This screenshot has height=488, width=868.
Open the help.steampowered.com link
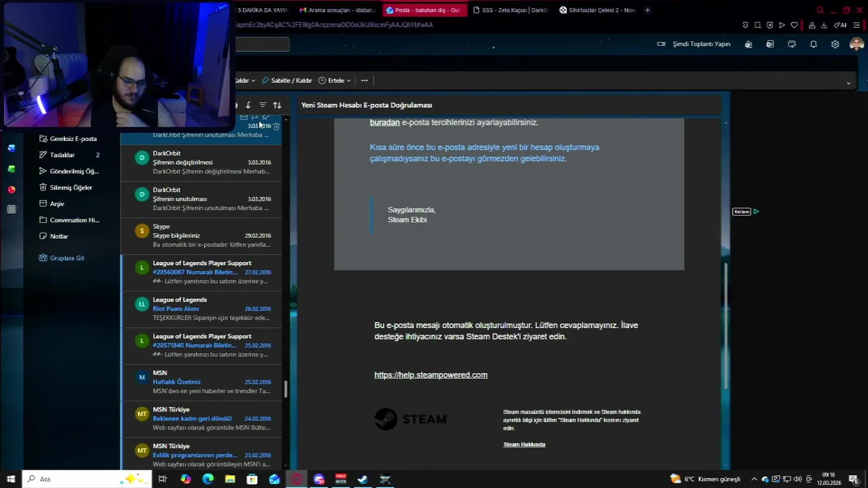[x=431, y=375]
